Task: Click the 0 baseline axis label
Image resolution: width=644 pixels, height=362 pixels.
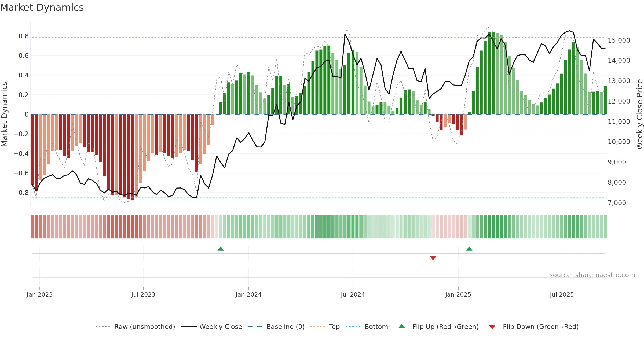Action: click(27, 114)
